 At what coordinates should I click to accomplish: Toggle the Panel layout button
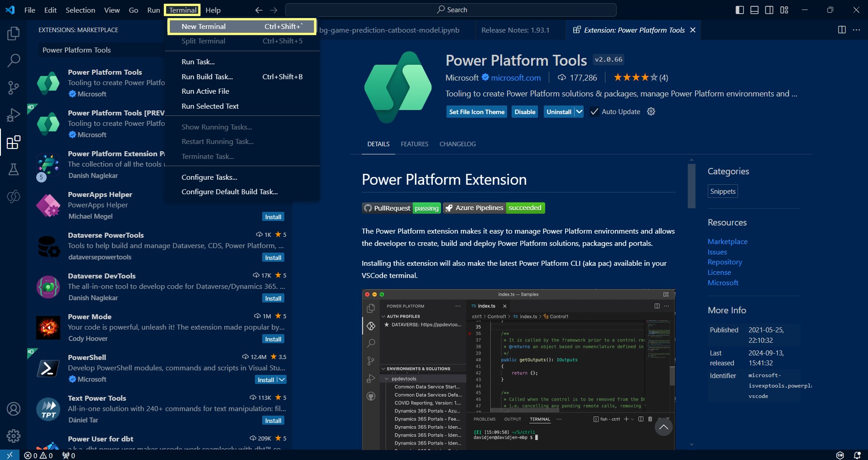(x=754, y=10)
